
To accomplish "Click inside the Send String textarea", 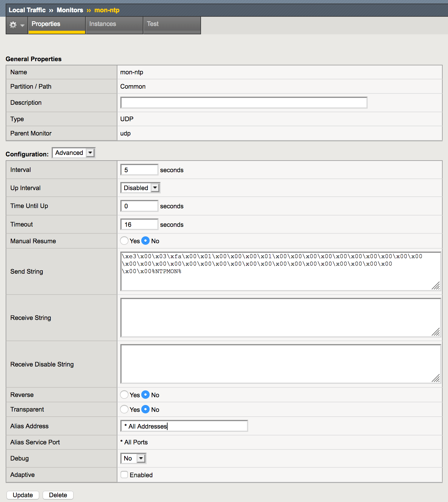I will (281, 271).
